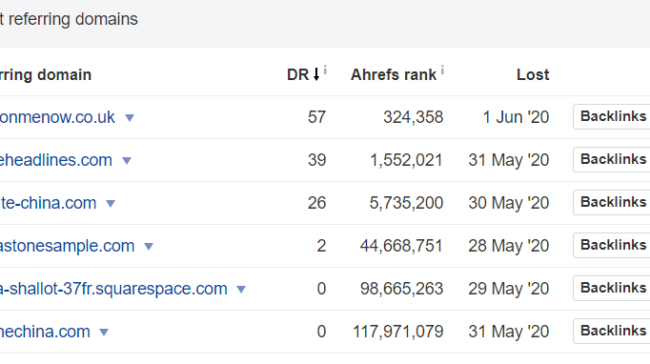The height and width of the screenshot is (364, 650).
Task: Click Backlinks button for 30 May row
Action: [611, 202]
